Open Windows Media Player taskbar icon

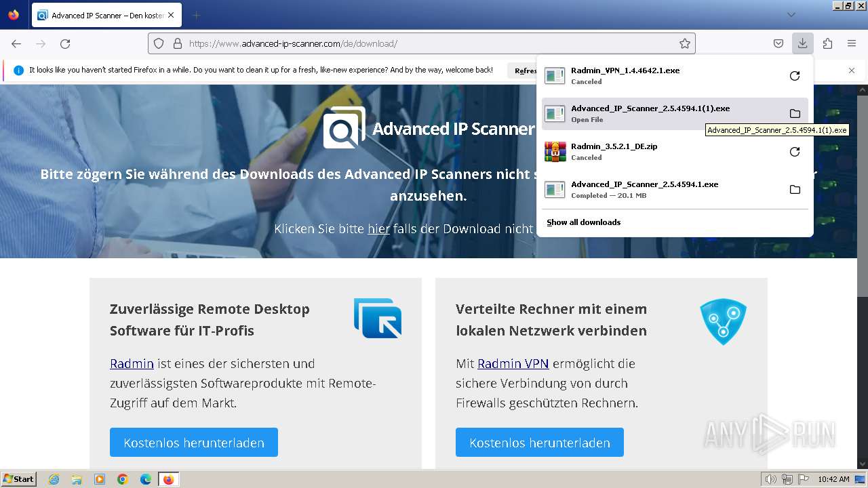100,479
